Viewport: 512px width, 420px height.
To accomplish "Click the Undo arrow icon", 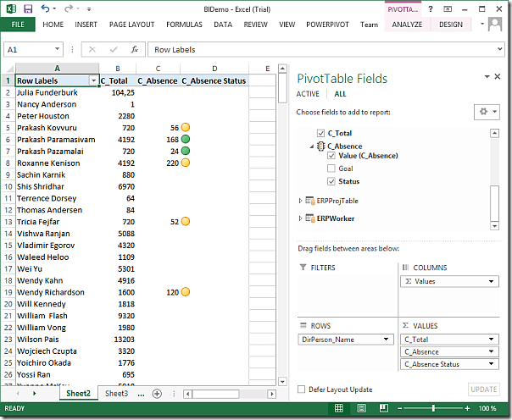I will [x=45, y=8].
